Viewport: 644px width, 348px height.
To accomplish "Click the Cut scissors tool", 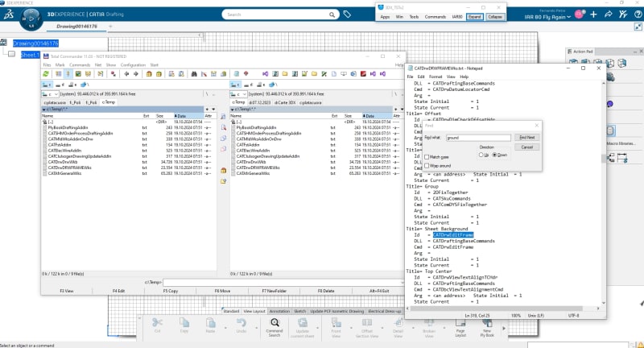I will [157, 325].
